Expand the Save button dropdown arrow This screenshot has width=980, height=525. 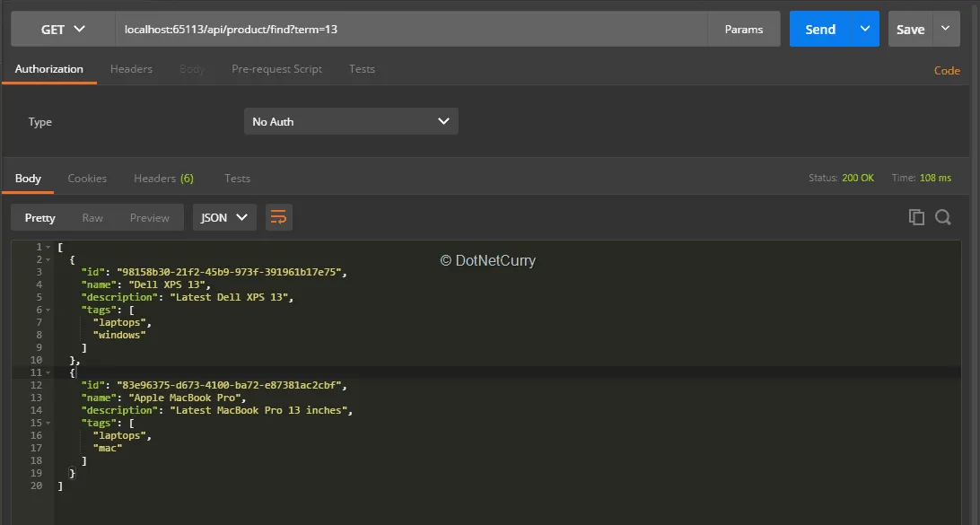pyautogui.click(x=946, y=30)
